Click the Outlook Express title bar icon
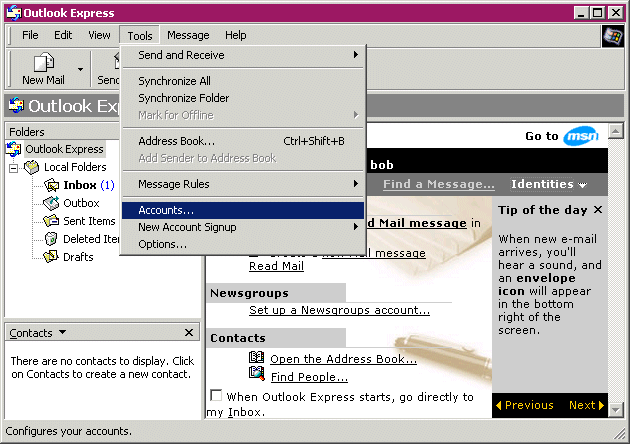 pyautogui.click(x=14, y=13)
